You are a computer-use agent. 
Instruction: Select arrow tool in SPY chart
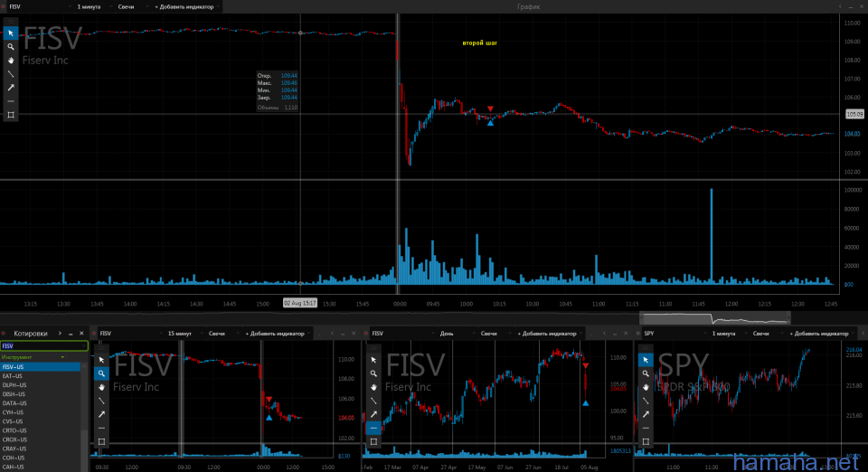[x=646, y=414]
